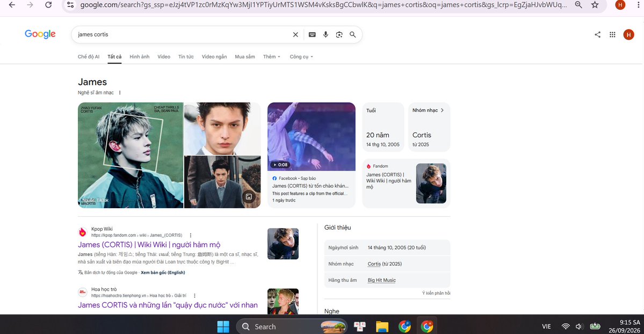Go to the Google homepage logo
Image resolution: width=644 pixels, height=334 pixels.
point(40,34)
